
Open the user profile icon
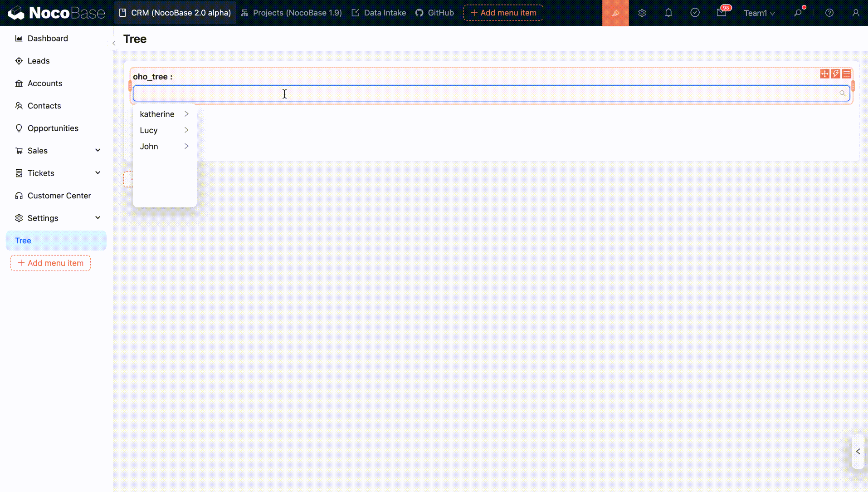[855, 13]
